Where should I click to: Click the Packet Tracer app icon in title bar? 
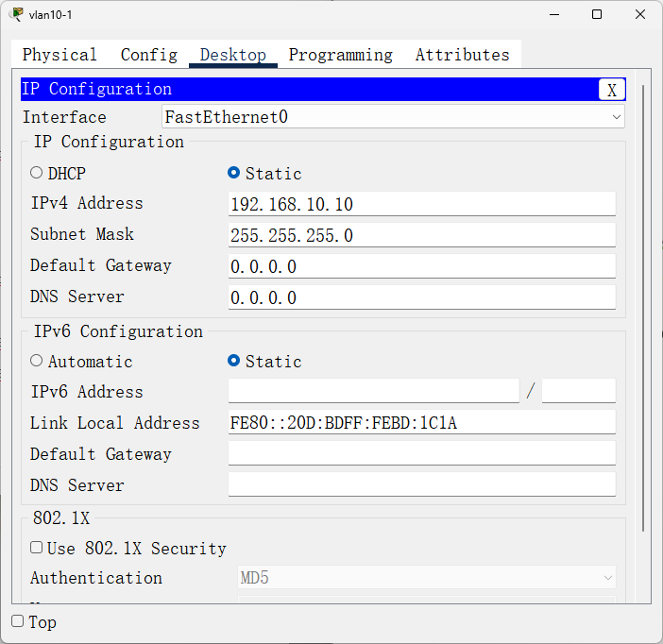click(17, 14)
